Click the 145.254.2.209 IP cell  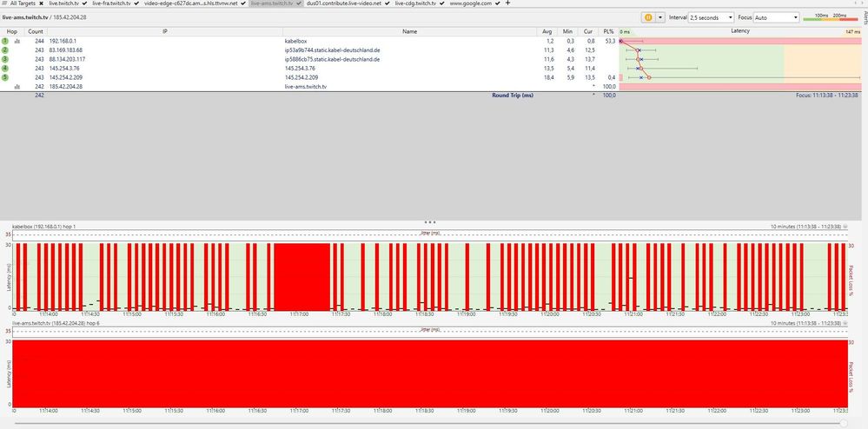66,77
